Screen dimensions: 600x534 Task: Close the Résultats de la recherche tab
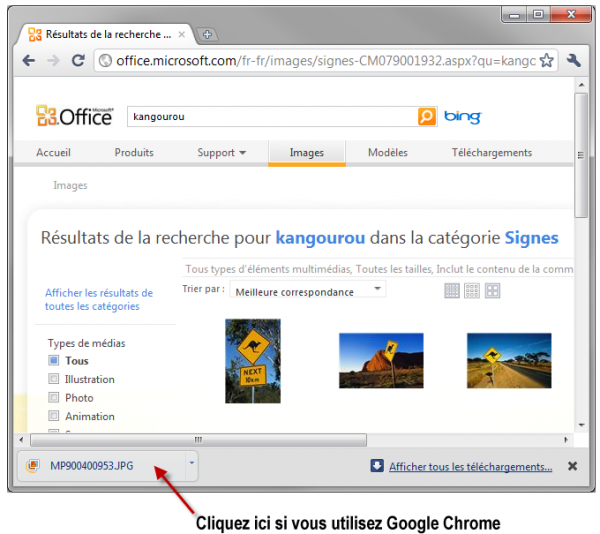[182, 34]
